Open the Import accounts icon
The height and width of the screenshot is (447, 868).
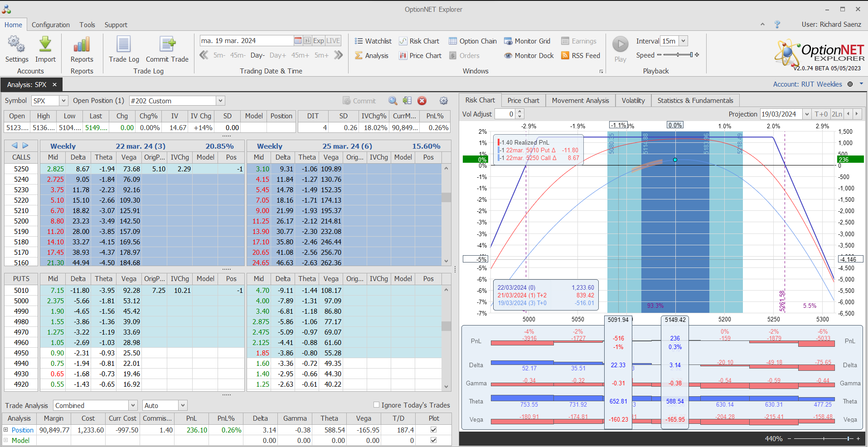point(45,45)
